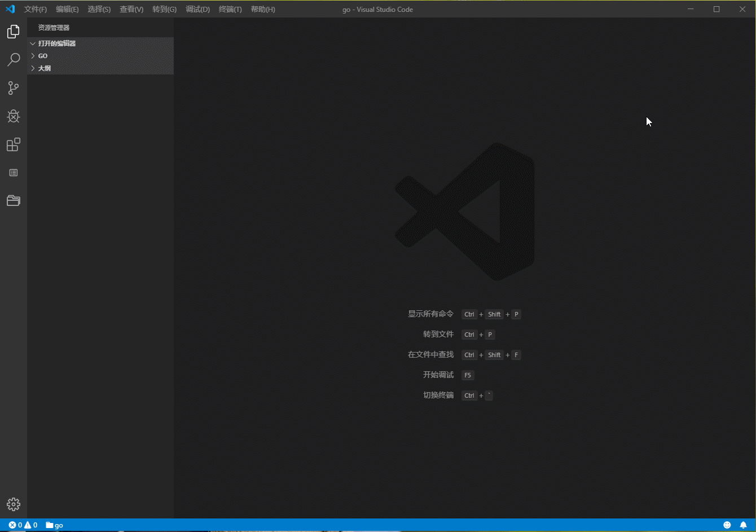Expand the GO folder section
The image size is (756, 532).
pos(100,56)
